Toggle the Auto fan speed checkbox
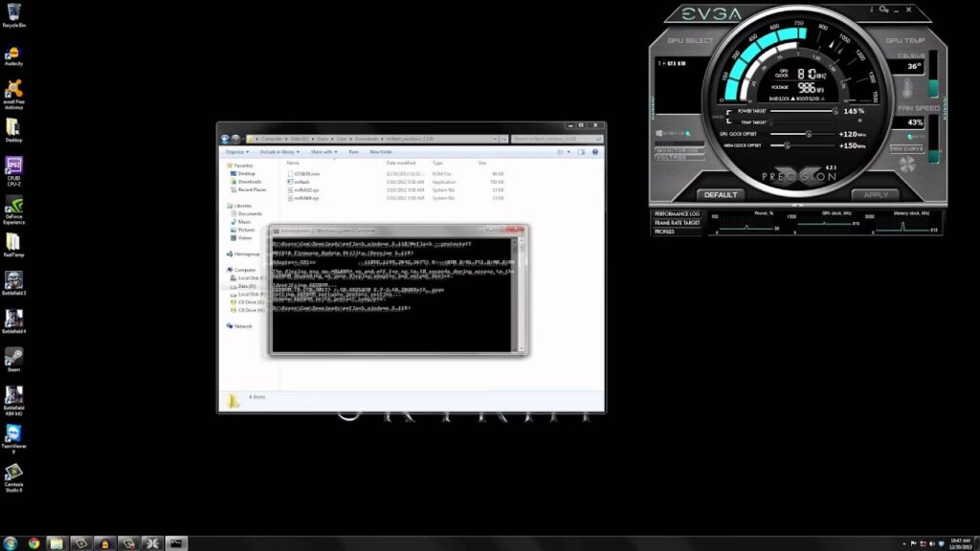980x551 pixels. [909, 136]
